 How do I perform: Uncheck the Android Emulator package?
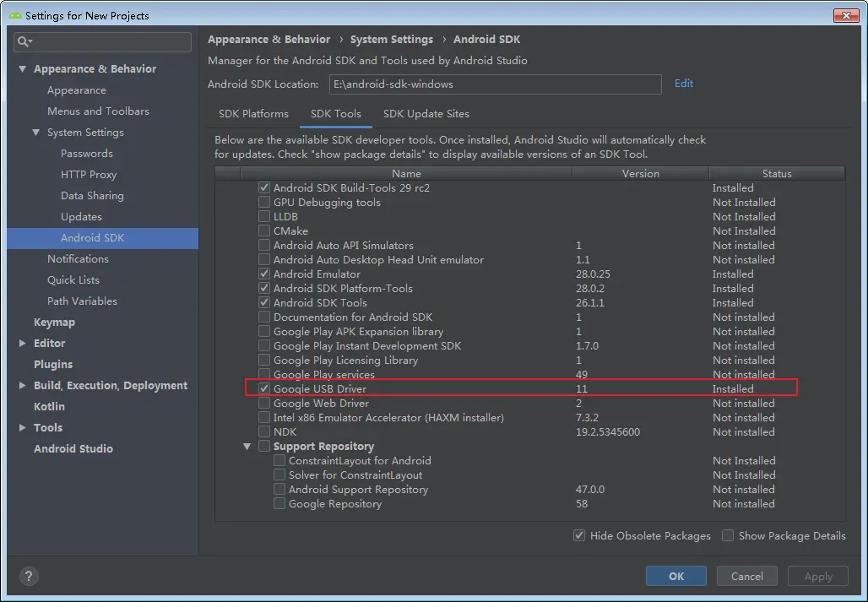pyautogui.click(x=264, y=274)
